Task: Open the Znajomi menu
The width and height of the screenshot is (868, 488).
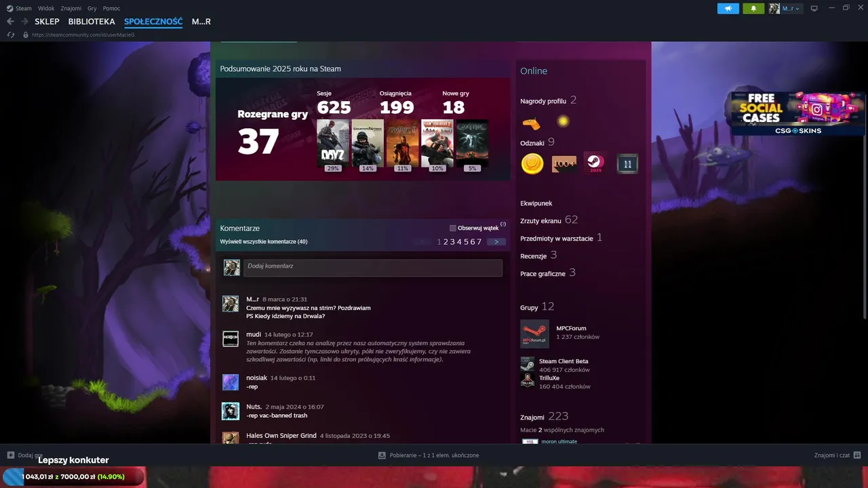Action: tap(71, 8)
